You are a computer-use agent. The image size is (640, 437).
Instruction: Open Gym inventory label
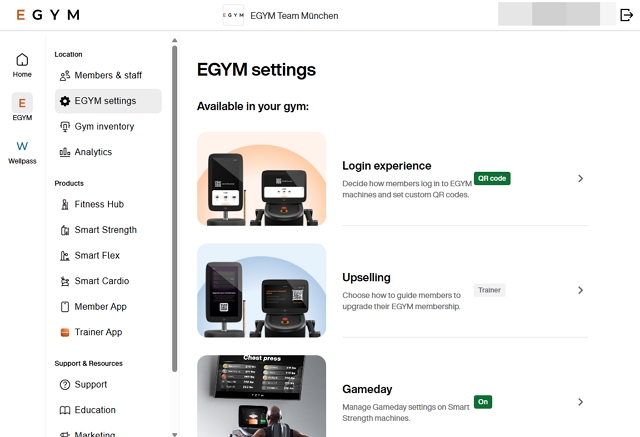104,126
